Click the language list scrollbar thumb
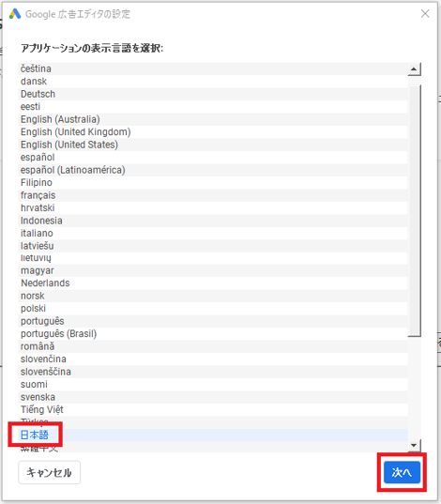 point(414,211)
